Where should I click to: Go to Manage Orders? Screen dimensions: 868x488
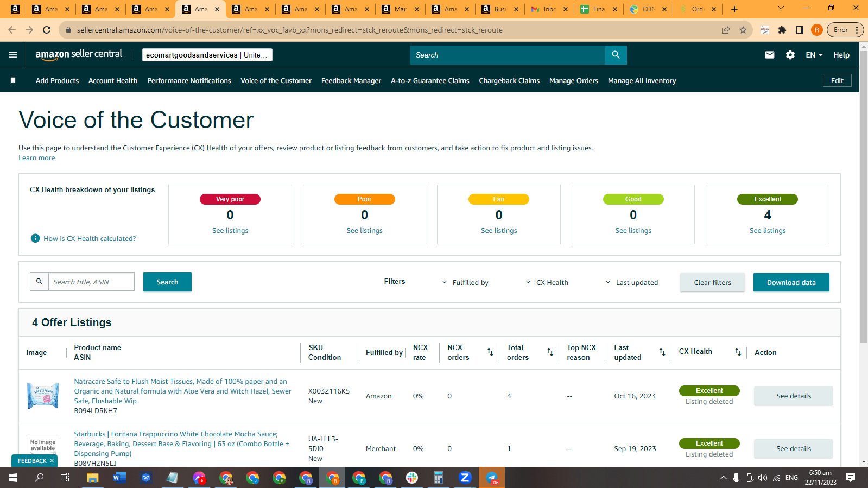[574, 80]
